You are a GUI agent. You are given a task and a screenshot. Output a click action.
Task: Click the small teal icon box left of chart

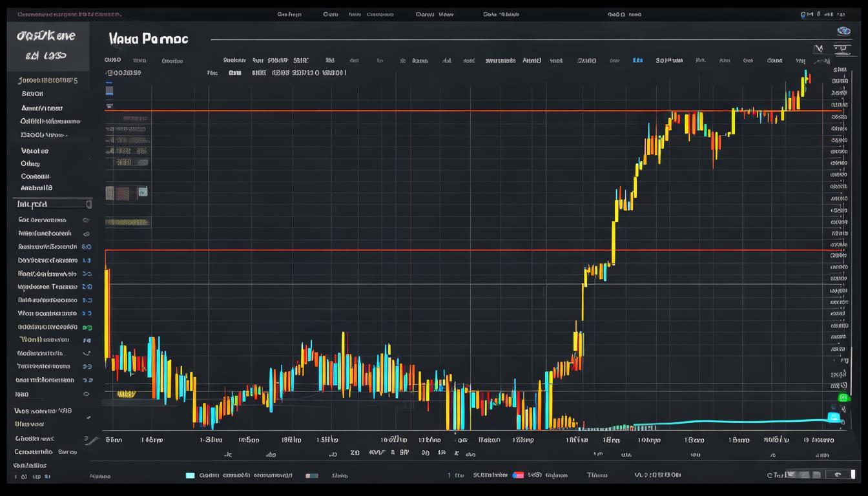click(142, 192)
